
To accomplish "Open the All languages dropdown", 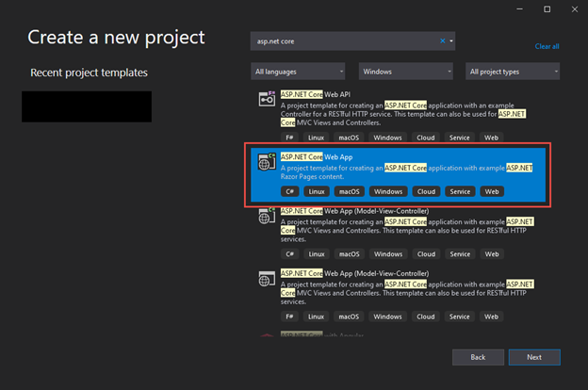I will click(298, 72).
